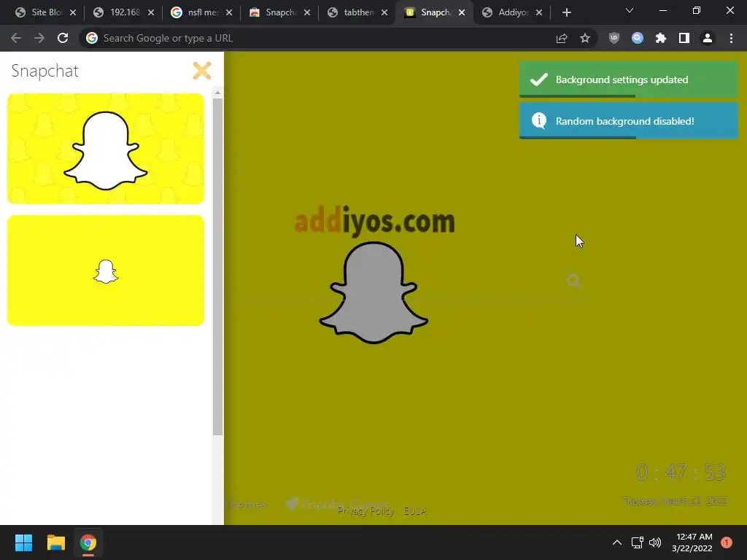The image size is (747, 560).
Task: Open a new browser tab
Action: 566,12
